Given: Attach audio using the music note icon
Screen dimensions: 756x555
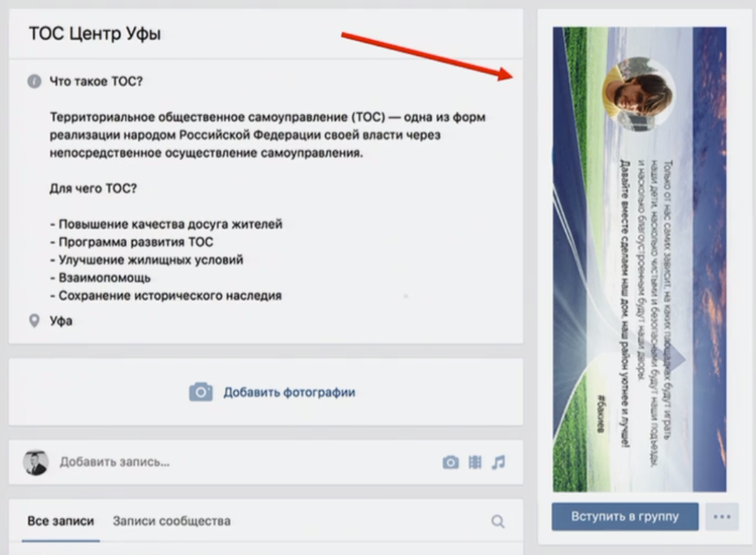Looking at the screenshot, I should tap(498, 462).
